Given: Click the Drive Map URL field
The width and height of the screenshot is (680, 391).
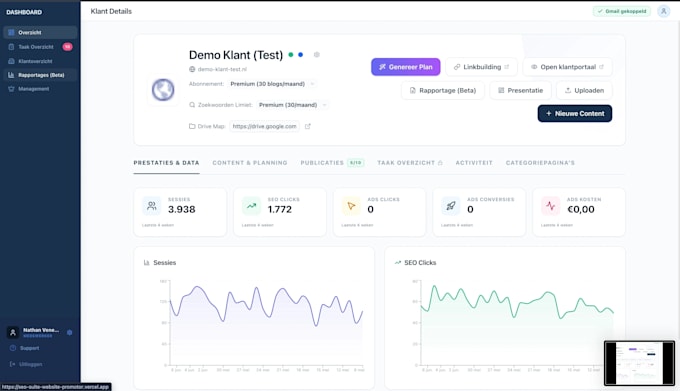Looking at the screenshot, I should (x=265, y=126).
